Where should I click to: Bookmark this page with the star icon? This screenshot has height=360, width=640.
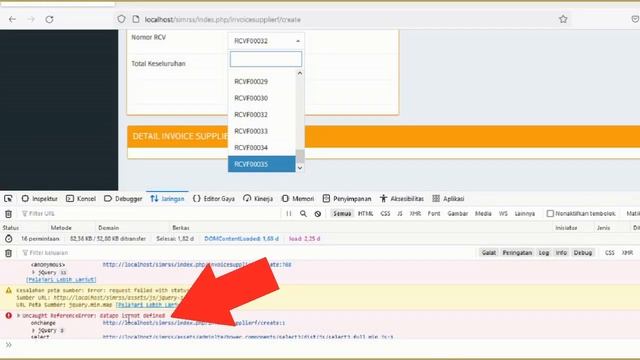[563, 19]
